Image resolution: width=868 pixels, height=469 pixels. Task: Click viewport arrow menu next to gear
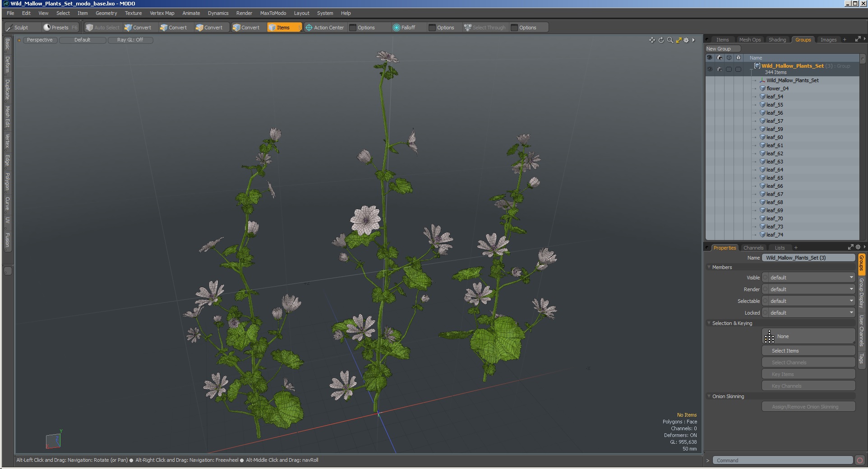[693, 40]
